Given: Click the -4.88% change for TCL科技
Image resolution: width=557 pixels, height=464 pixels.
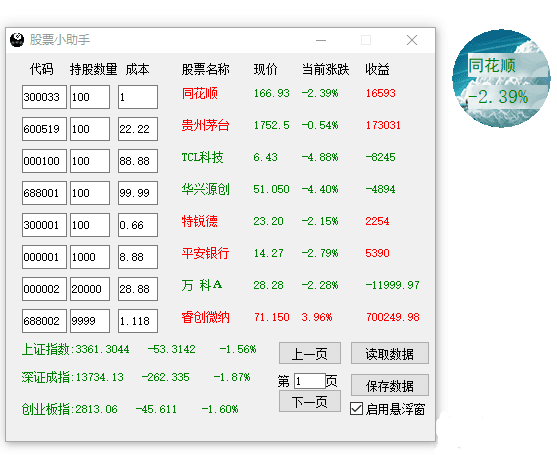Looking at the screenshot, I should coord(320,157).
